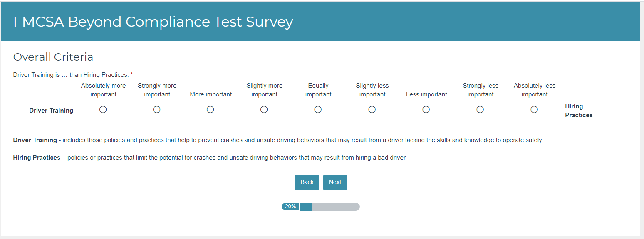Go back with the Back button
This screenshot has width=644, height=239.
click(307, 182)
